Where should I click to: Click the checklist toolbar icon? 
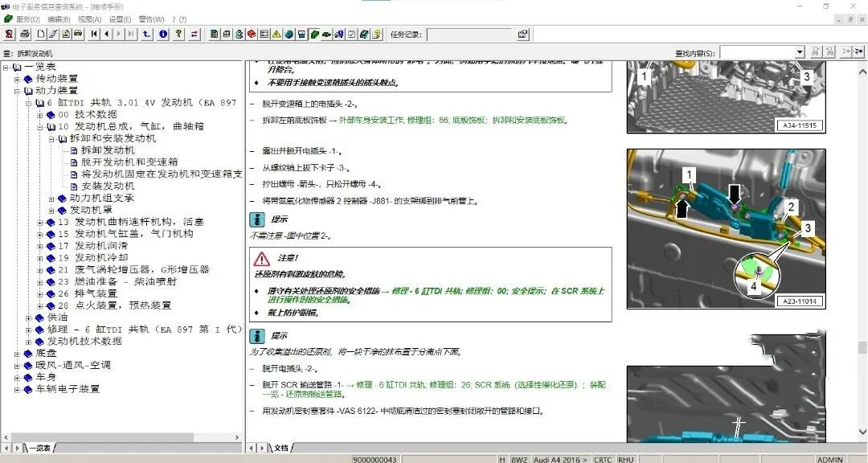point(351,35)
